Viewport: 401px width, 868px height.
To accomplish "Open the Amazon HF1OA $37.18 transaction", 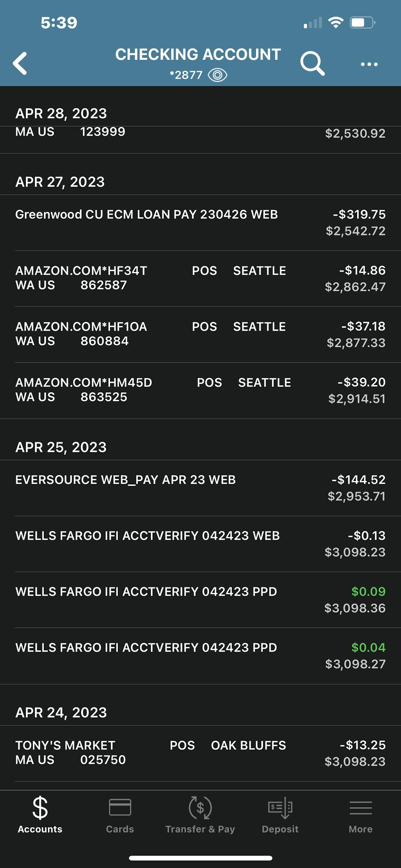I will tap(200, 334).
